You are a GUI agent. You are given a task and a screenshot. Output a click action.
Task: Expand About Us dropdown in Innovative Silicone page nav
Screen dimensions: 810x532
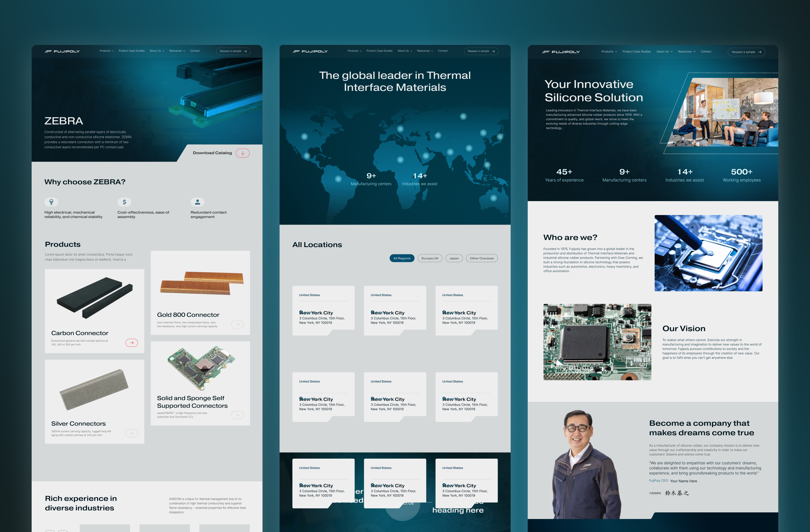click(x=664, y=52)
